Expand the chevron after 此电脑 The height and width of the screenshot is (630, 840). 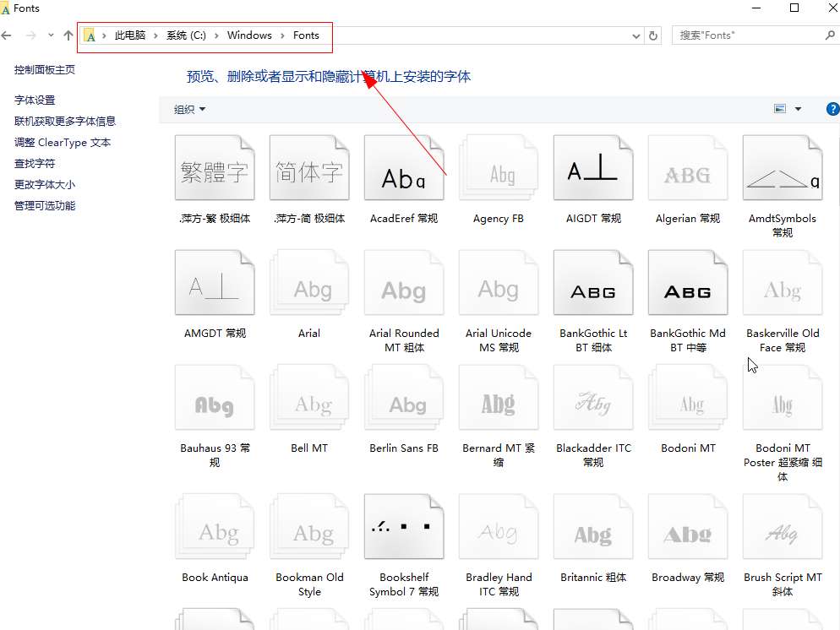[155, 35]
